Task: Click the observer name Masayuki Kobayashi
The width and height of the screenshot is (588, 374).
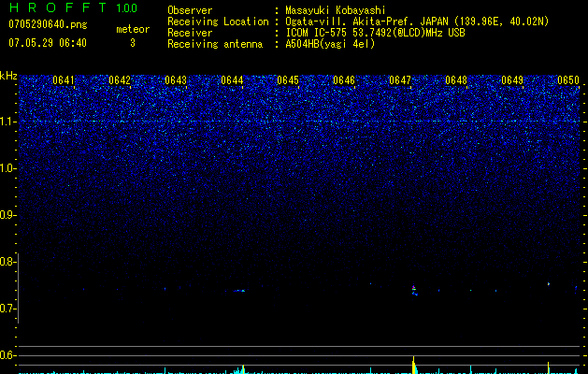Action: (x=336, y=10)
